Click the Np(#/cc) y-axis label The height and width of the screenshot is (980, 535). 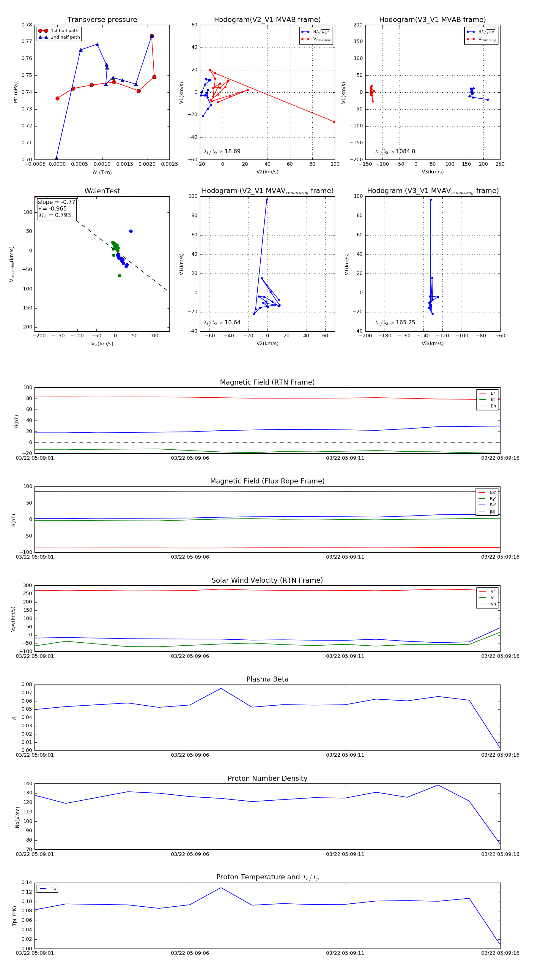17,817
